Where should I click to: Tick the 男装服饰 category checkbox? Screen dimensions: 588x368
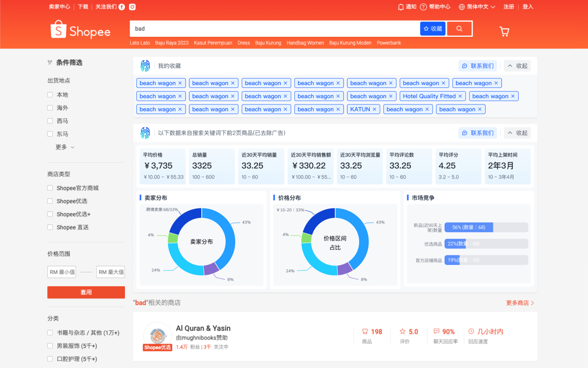click(x=50, y=345)
